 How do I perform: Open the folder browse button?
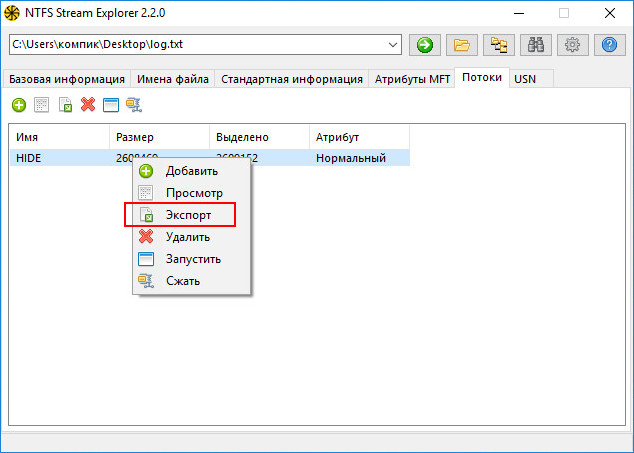click(462, 45)
